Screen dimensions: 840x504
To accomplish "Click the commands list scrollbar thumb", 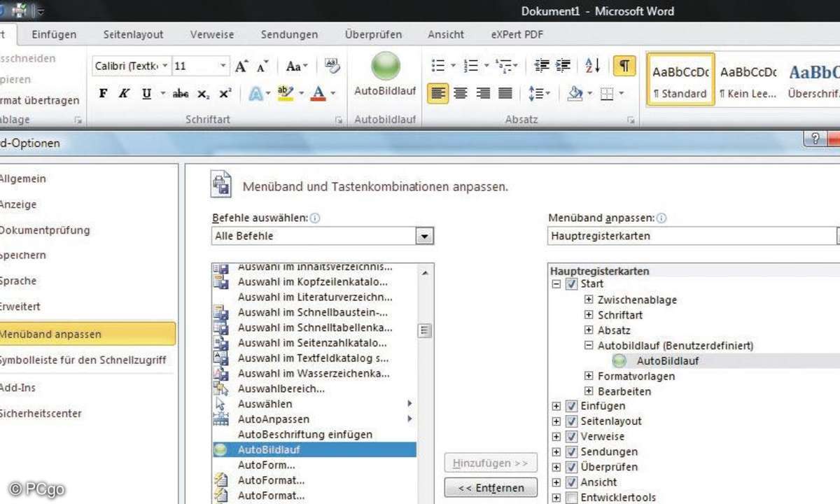I will [425, 330].
